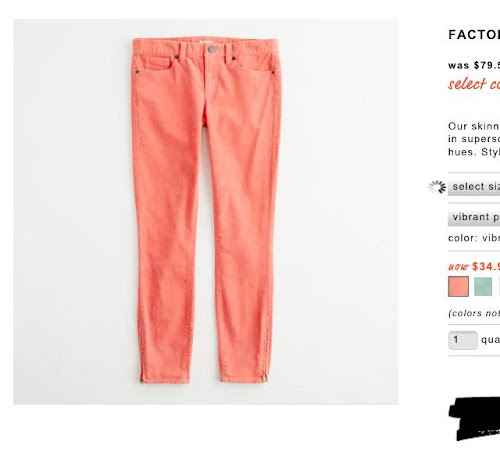Click the loading spinner beside select size
The height and width of the screenshot is (474, 500).
[437, 187]
